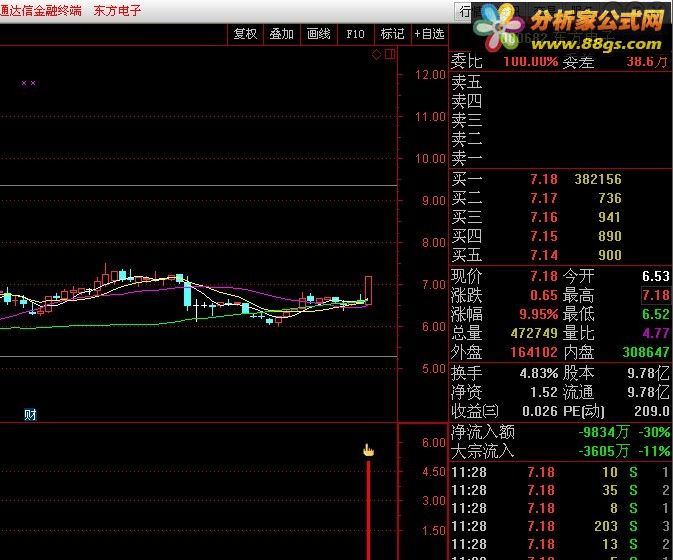Click the 股本 value 9.78亿

coord(648,373)
